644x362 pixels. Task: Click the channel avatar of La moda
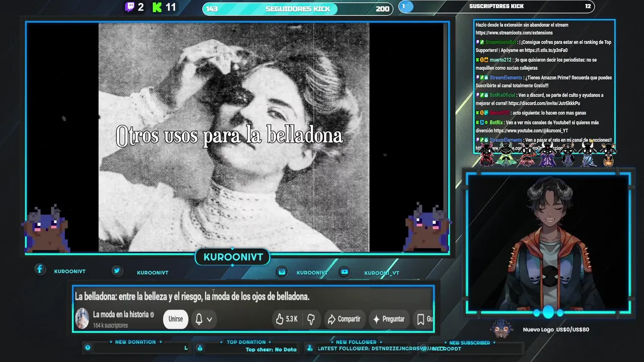click(x=82, y=319)
